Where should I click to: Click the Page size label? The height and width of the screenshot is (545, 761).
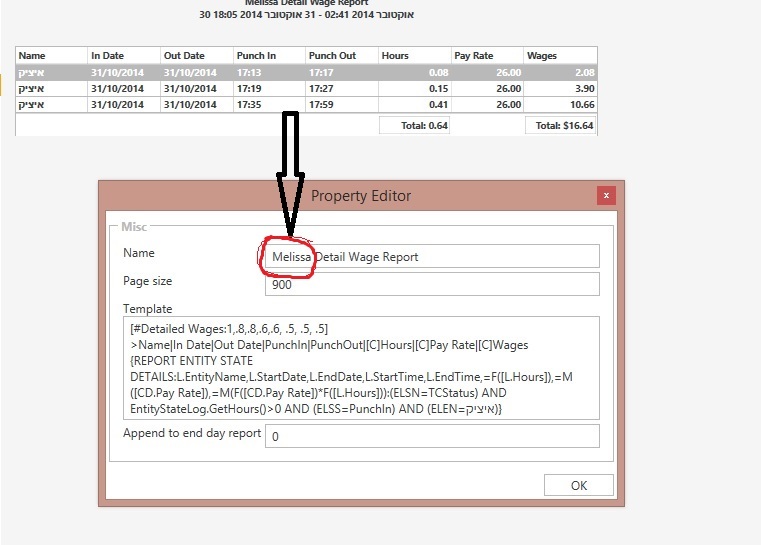click(x=148, y=281)
